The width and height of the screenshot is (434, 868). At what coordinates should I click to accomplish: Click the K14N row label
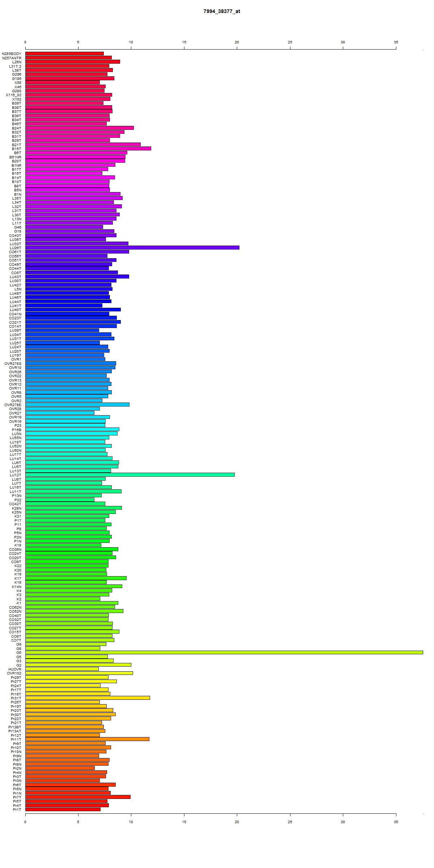[17, 586]
